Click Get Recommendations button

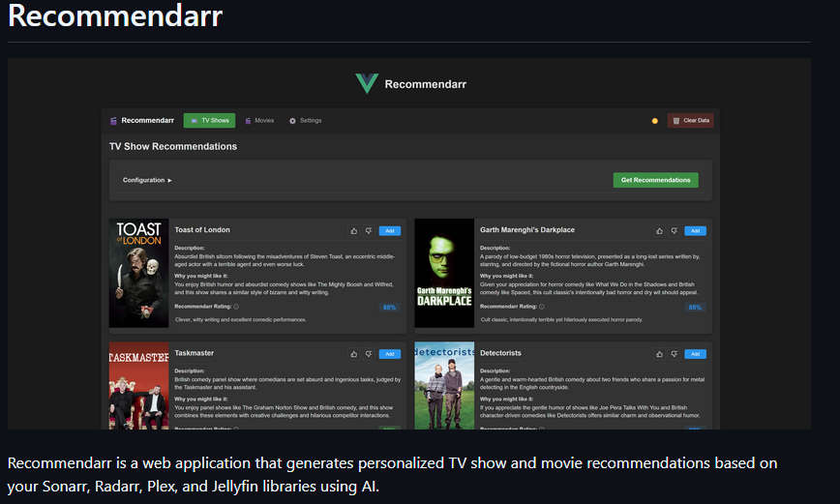(x=656, y=180)
